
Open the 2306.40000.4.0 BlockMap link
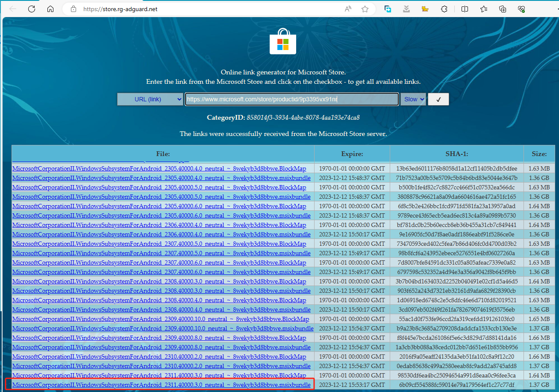pos(159,225)
